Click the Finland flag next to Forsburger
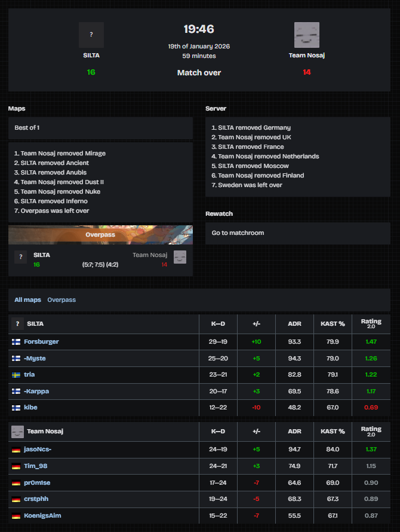The image size is (400, 532). [16, 342]
